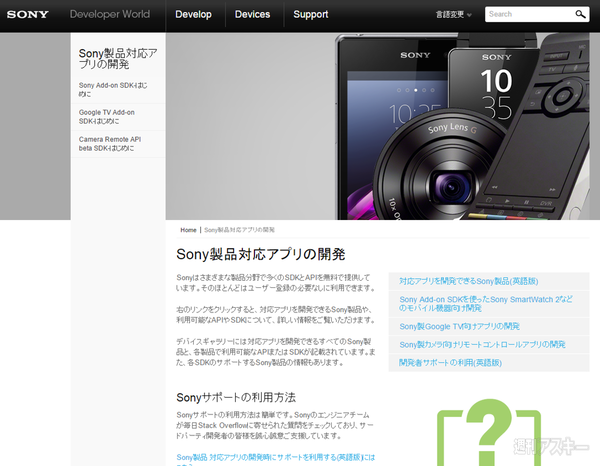The image size is (600, 466).
Task: Click the Sony製品対応アプリの開発 breadcrumb text
Action: (x=239, y=230)
